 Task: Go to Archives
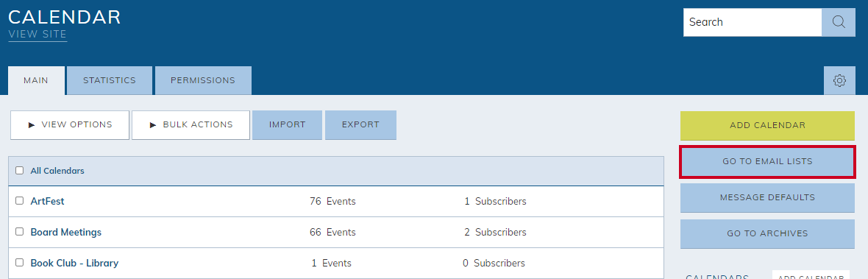click(x=767, y=233)
